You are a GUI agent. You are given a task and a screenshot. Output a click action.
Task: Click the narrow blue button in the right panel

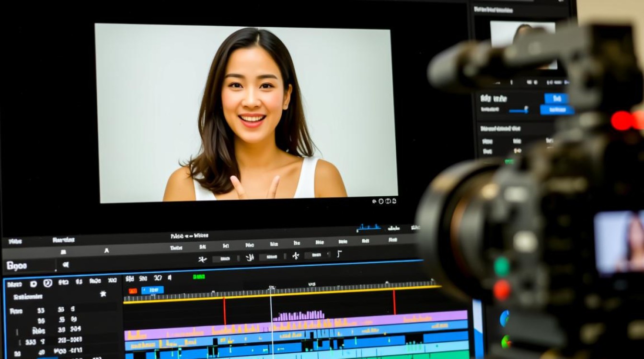pos(556,98)
